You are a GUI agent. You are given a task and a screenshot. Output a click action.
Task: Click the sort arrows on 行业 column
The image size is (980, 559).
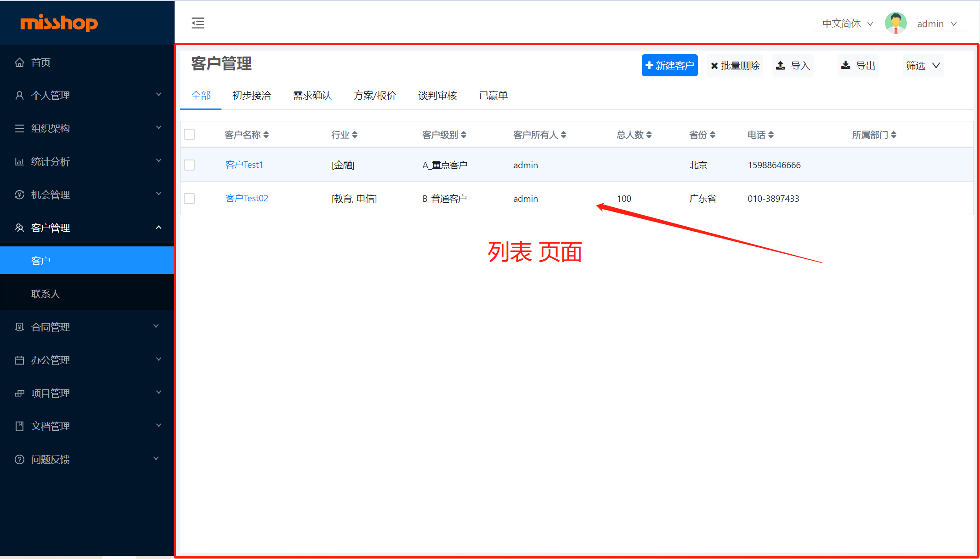coord(355,135)
